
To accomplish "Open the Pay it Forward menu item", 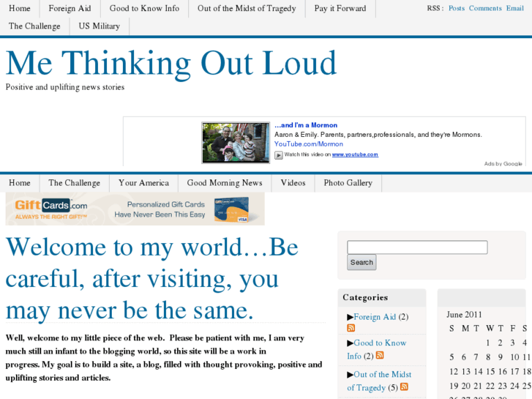I will point(340,9).
